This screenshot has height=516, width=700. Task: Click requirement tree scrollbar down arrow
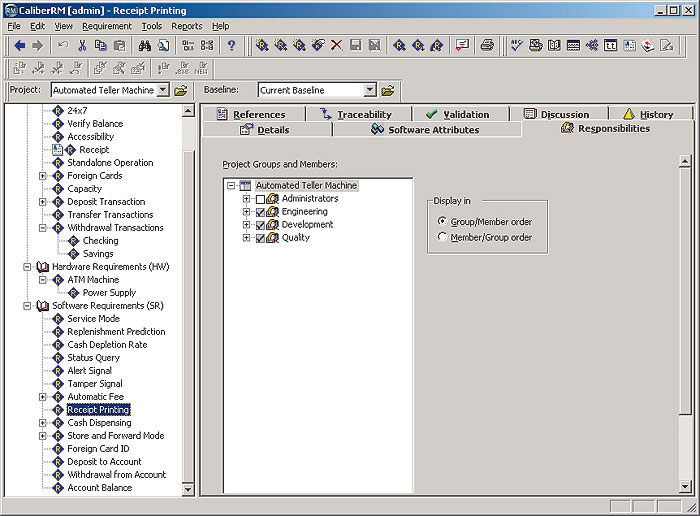point(188,490)
